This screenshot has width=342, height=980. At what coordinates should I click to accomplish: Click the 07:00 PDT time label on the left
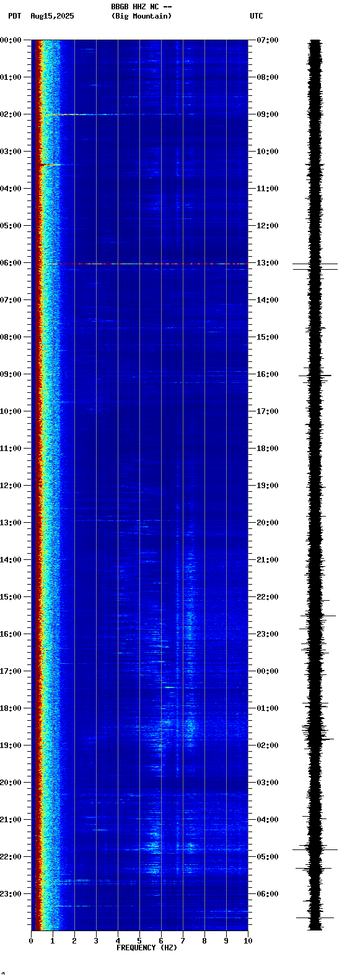click(x=11, y=300)
